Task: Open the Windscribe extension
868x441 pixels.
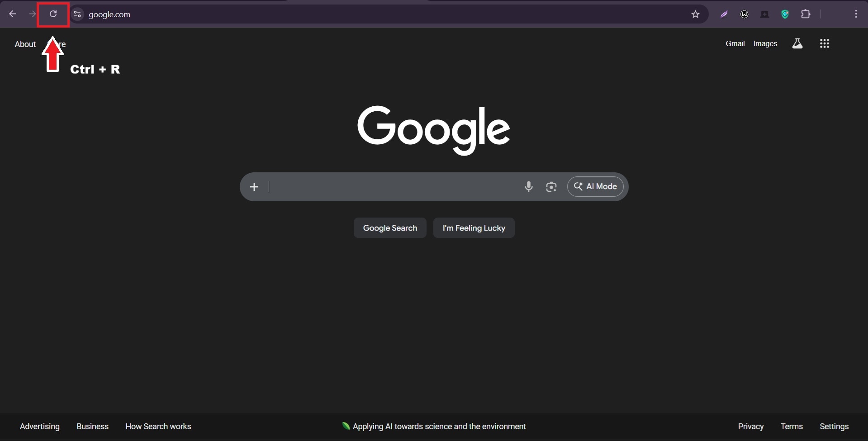Action: tap(745, 14)
